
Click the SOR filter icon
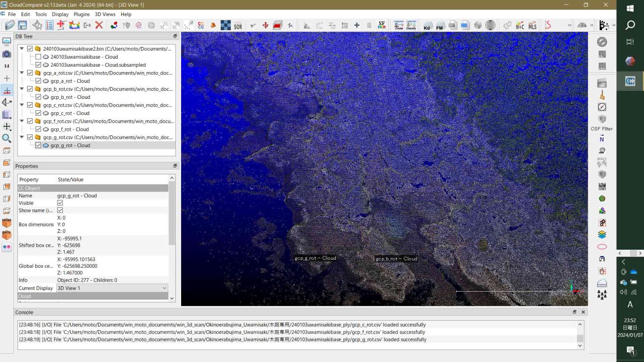coord(238,25)
